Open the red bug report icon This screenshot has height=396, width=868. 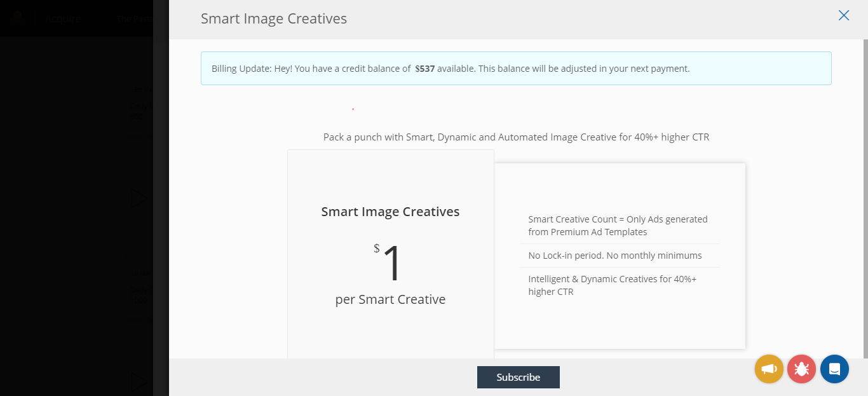(801, 369)
